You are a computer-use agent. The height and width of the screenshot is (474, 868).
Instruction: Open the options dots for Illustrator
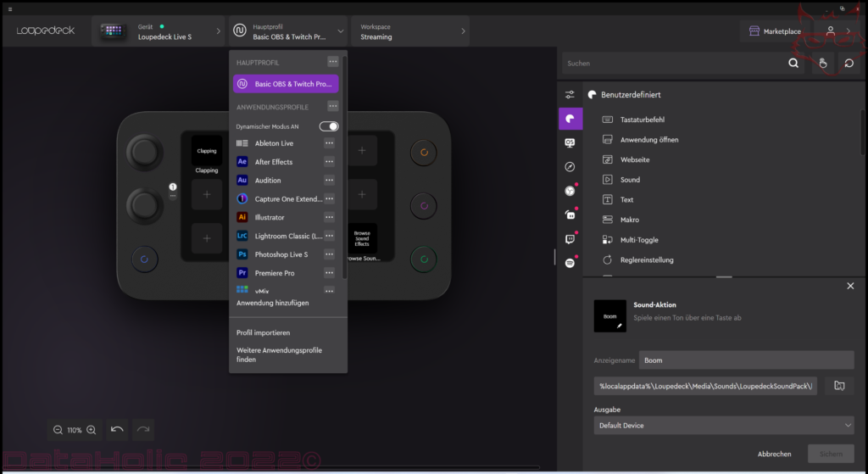(x=330, y=217)
